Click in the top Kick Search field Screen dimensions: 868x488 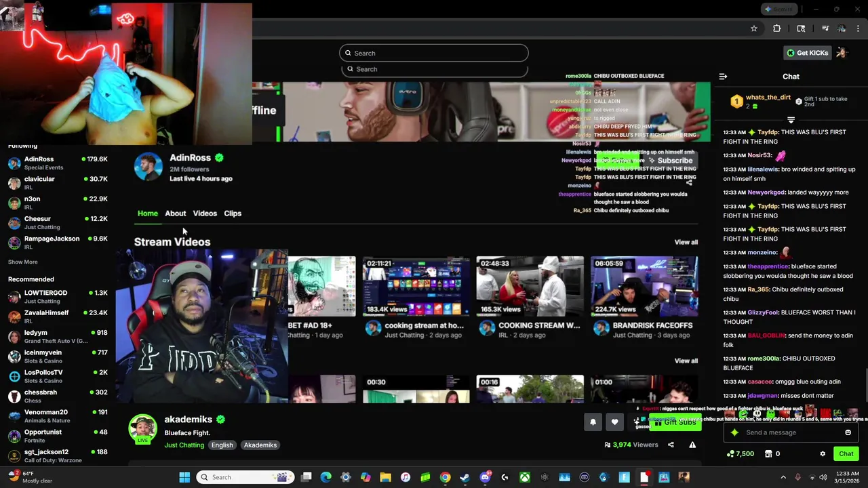tap(433, 53)
